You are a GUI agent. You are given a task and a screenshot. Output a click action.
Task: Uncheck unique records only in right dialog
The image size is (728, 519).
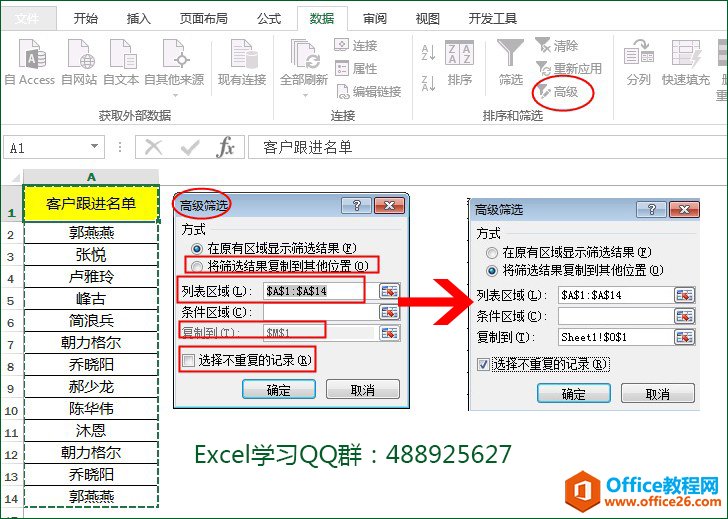[x=483, y=364]
